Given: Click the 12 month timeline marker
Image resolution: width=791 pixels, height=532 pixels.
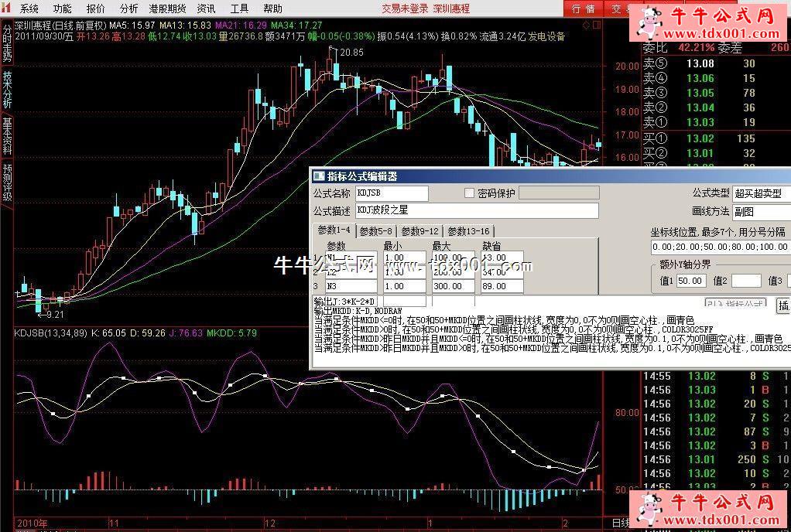Looking at the screenshot, I should tap(270, 523).
